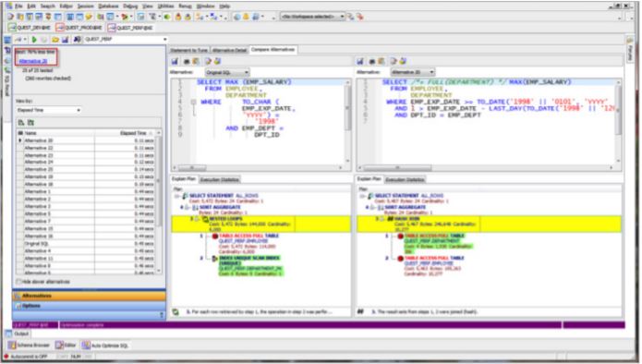This screenshot has width=642, height=364.
Task: Click the open folder icon in optimizer toolbar
Action: click(55, 40)
